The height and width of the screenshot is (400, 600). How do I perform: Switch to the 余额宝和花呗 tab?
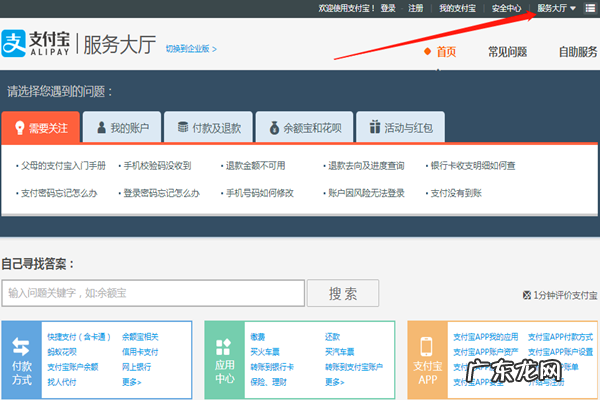305,127
